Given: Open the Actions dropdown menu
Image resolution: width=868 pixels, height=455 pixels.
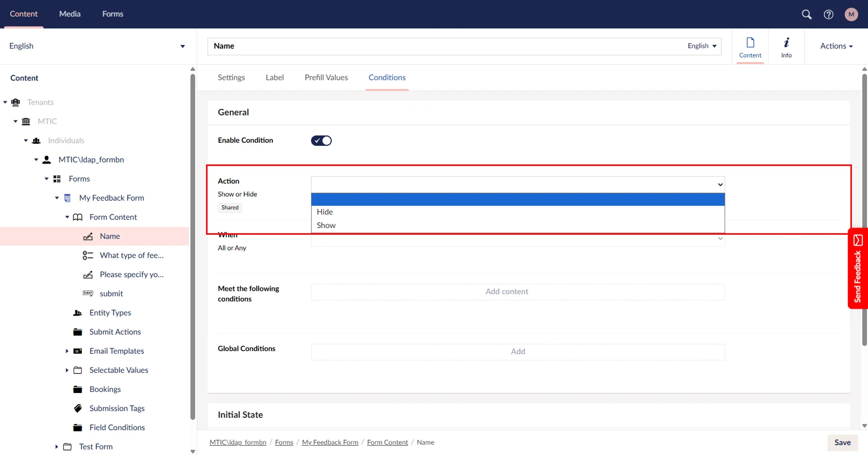Looking at the screenshot, I should tap(836, 46).
